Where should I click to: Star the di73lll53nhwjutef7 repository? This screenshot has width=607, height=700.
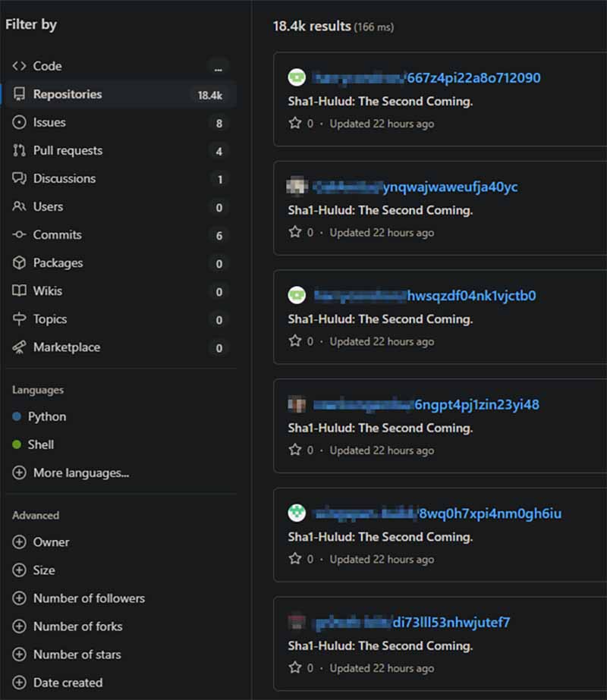(295, 668)
